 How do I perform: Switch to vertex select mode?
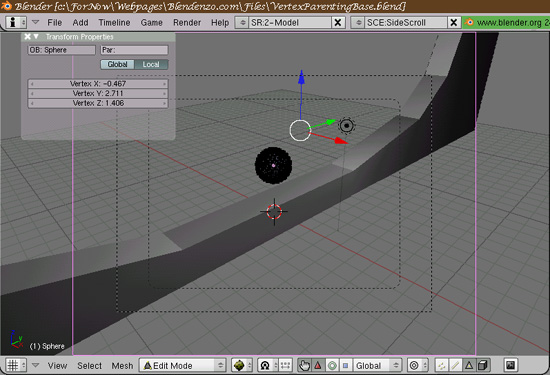pos(442,366)
